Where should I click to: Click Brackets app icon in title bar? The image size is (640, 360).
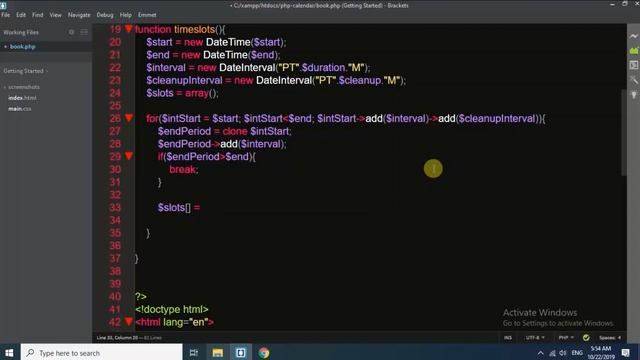[x=3, y=5]
